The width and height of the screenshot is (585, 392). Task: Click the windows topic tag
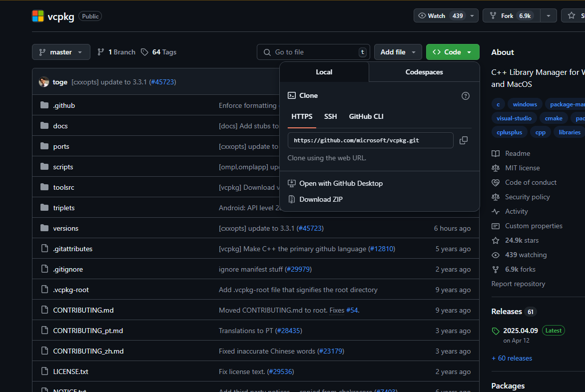pos(525,104)
